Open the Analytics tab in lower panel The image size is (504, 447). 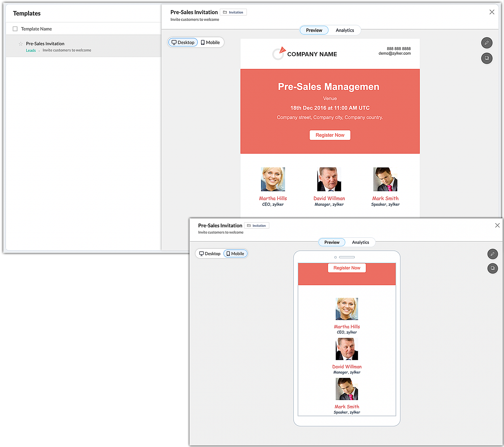click(360, 242)
